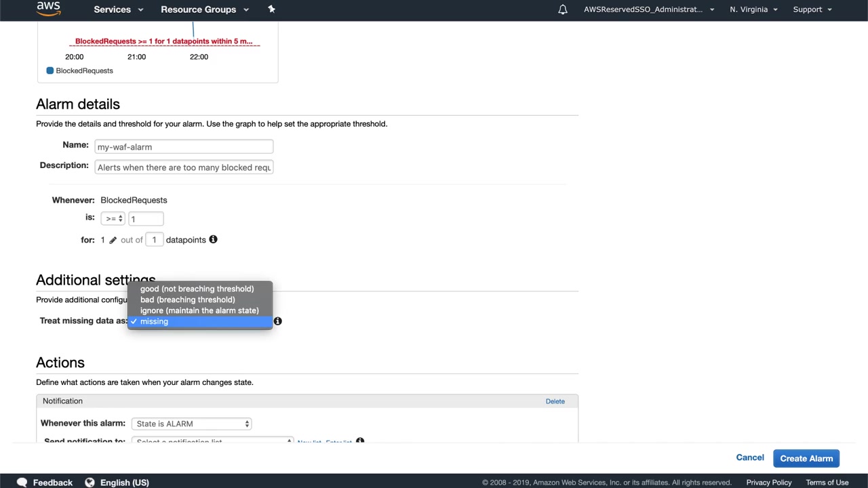Select 'good (not breaching threshold)' option
The height and width of the screenshot is (488, 868).
click(197, 289)
